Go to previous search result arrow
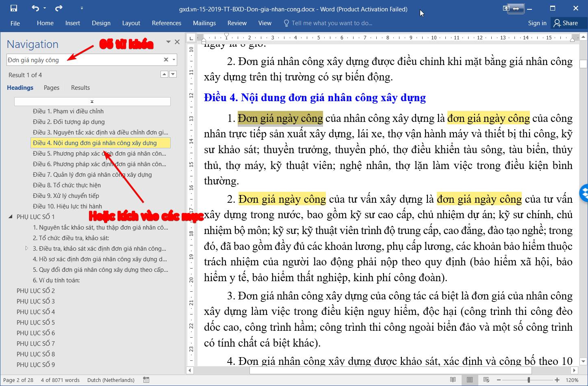Screen dimensions: 588x386 coord(164,74)
